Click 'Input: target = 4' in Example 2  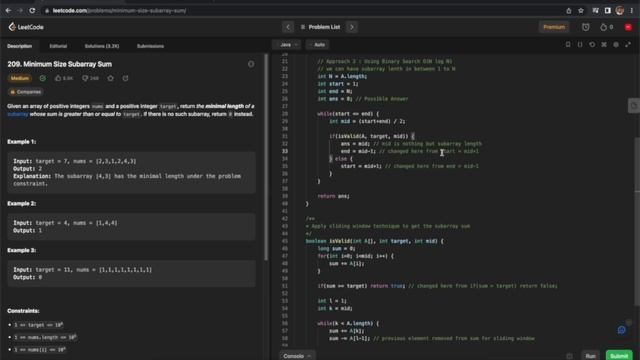pos(40,223)
